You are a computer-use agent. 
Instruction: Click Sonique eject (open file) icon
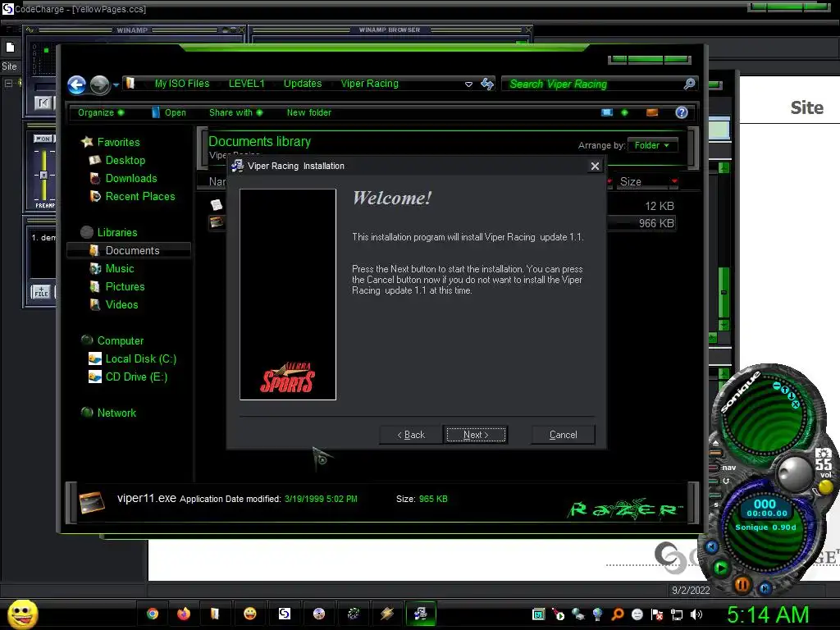click(715, 444)
